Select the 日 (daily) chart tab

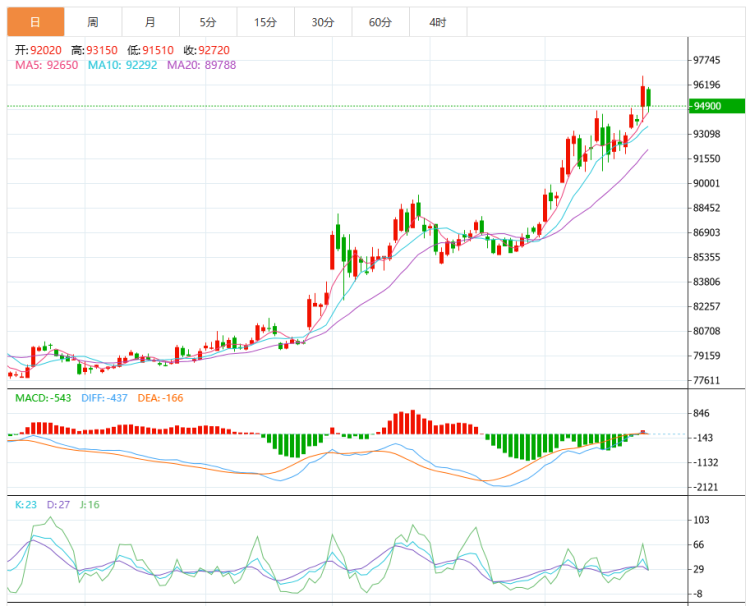point(35,21)
